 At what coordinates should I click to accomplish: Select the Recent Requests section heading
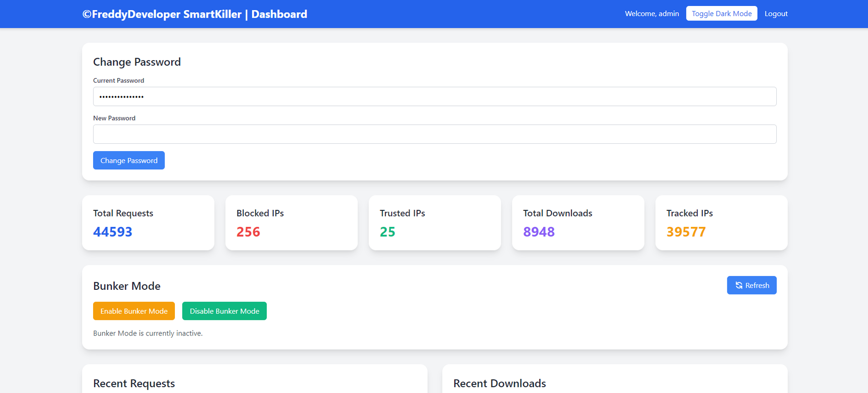[134, 383]
